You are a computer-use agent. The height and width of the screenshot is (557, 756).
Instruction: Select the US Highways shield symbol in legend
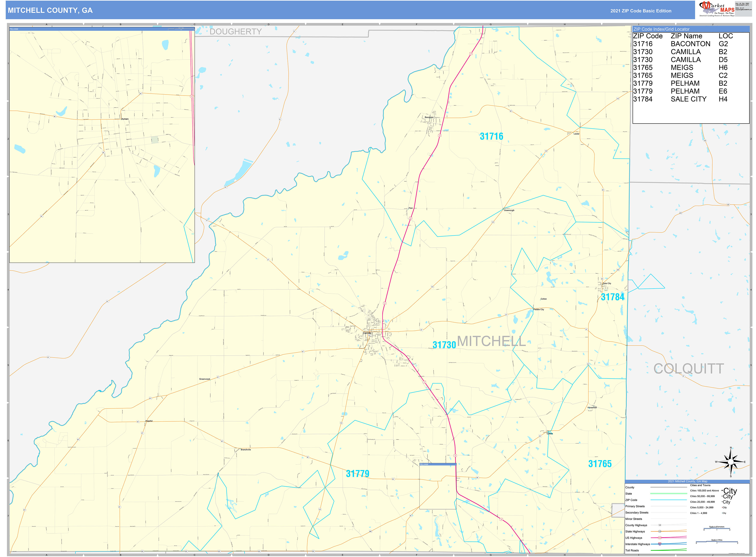pyautogui.click(x=660, y=538)
